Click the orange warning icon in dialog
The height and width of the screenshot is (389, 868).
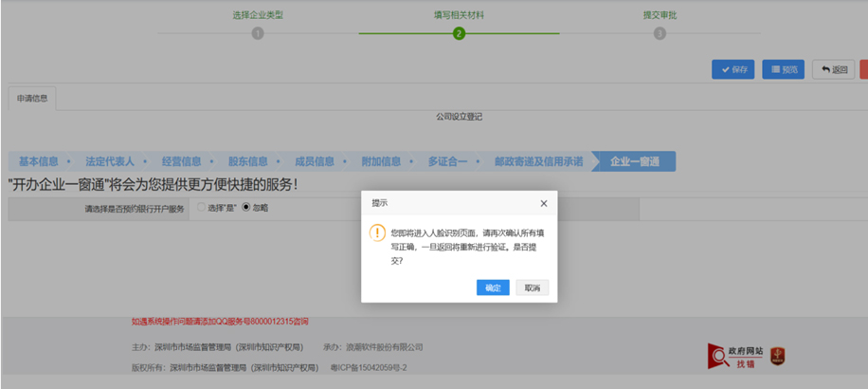pos(377,232)
